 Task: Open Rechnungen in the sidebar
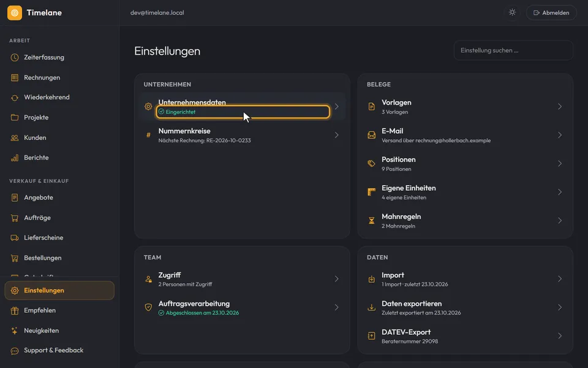59,78
